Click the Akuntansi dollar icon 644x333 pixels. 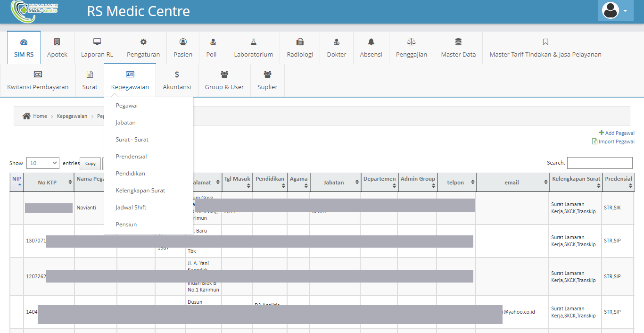click(177, 75)
